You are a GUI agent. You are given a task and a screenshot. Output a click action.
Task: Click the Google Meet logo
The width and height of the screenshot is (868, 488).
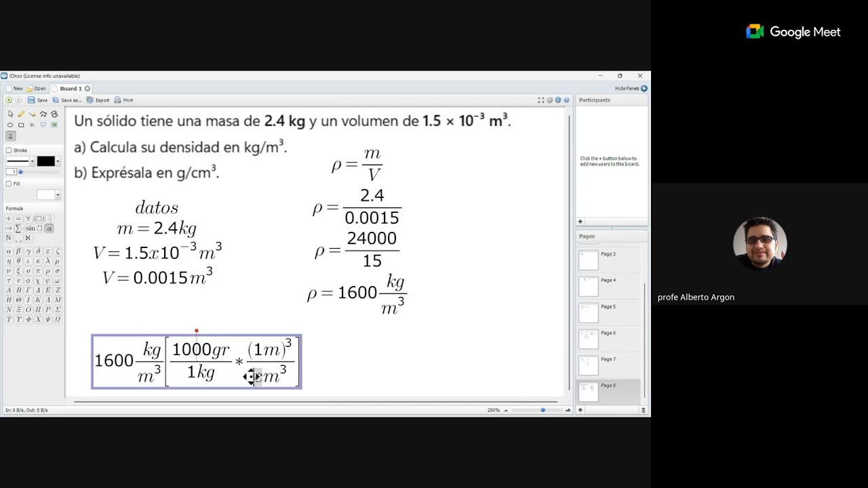pos(793,32)
